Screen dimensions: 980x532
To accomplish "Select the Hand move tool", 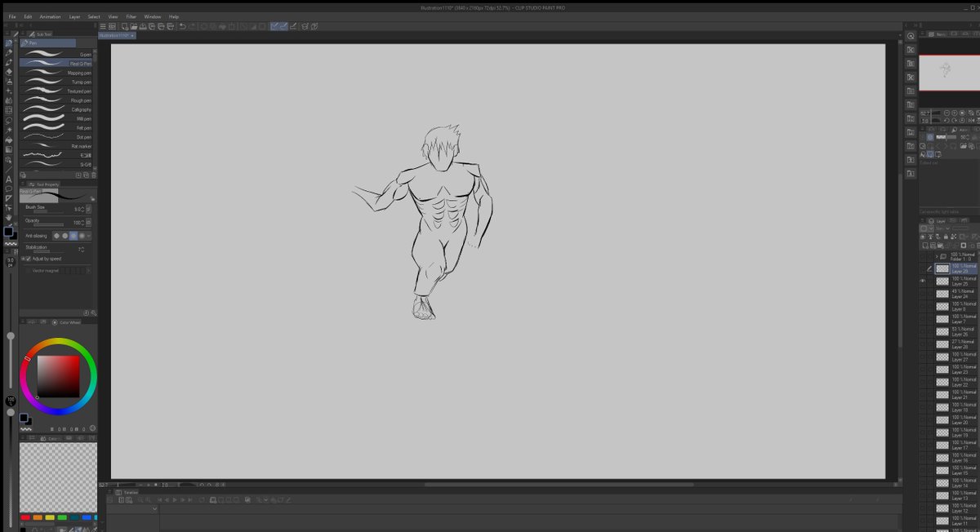I will (x=8, y=217).
